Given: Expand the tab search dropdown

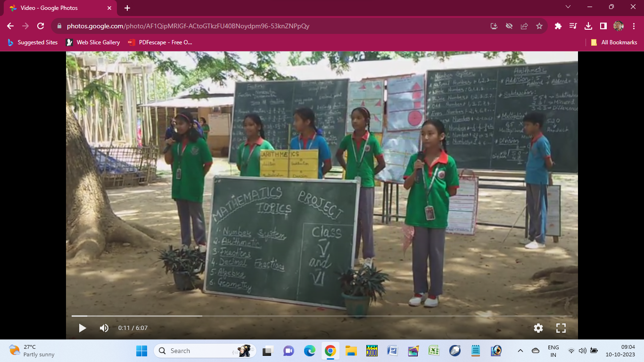Looking at the screenshot, I should 568,7.
